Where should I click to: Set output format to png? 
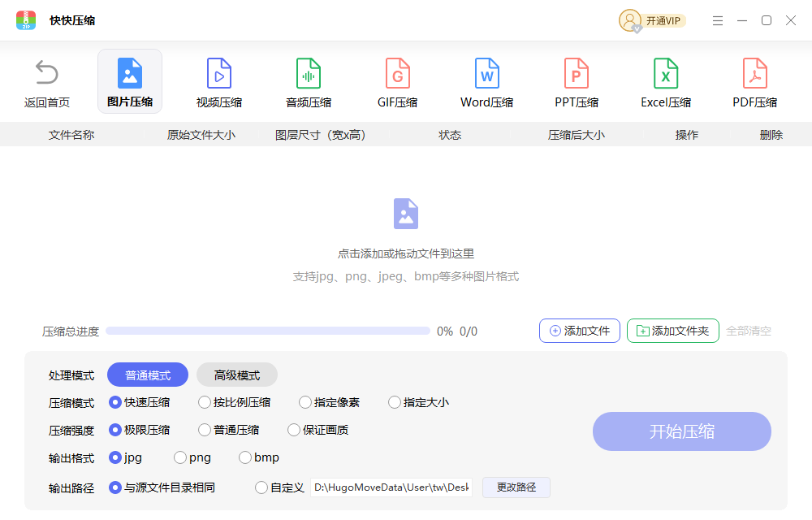(x=192, y=457)
